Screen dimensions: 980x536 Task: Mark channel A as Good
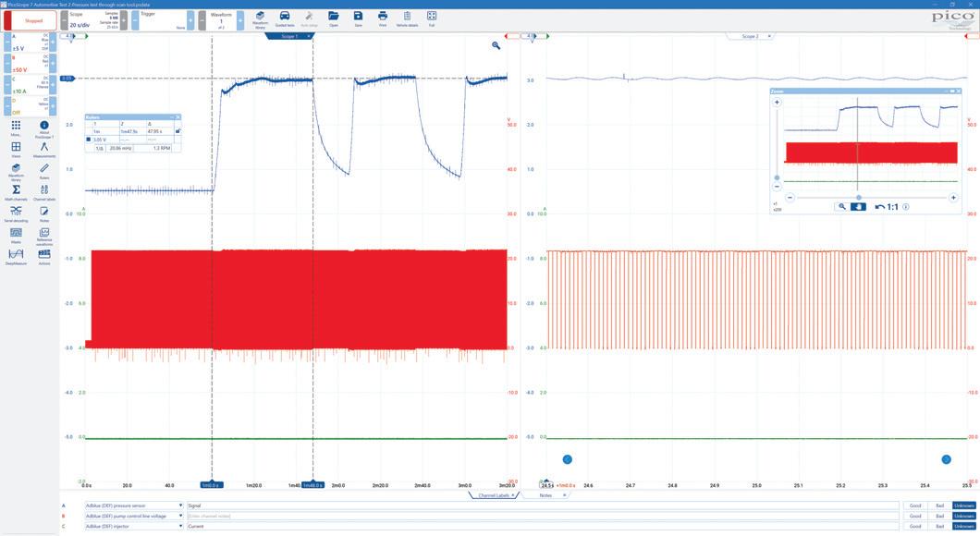[x=915, y=506]
